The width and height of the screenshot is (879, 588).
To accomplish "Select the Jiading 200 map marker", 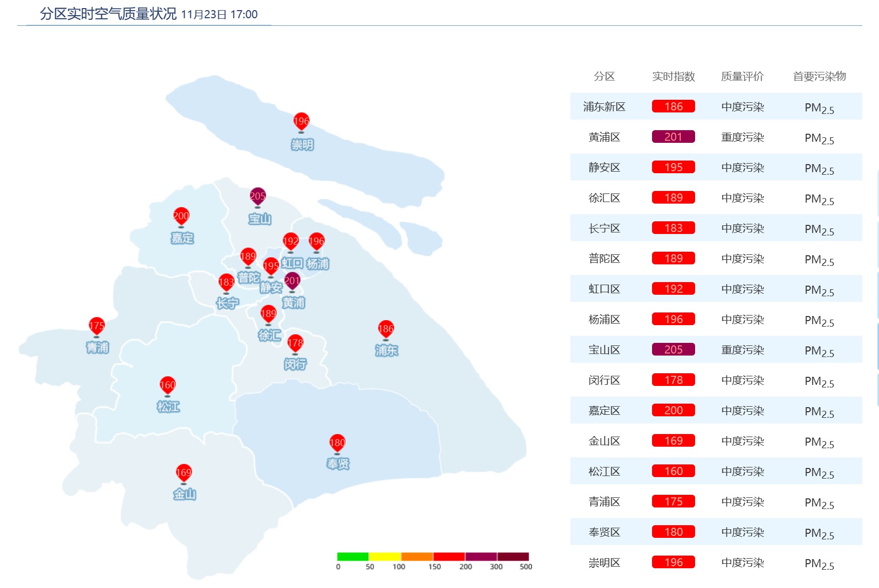I will tap(181, 216).
